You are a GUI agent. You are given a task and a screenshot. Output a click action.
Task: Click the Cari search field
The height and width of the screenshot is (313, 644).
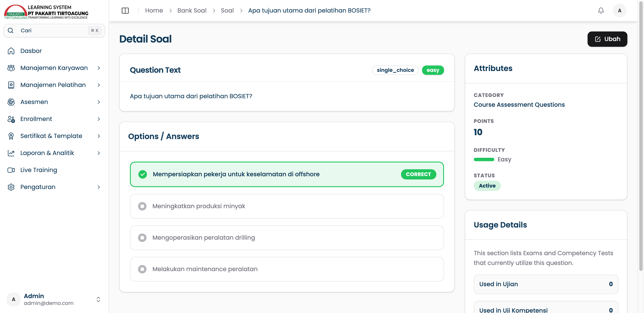tap(54, 30)
